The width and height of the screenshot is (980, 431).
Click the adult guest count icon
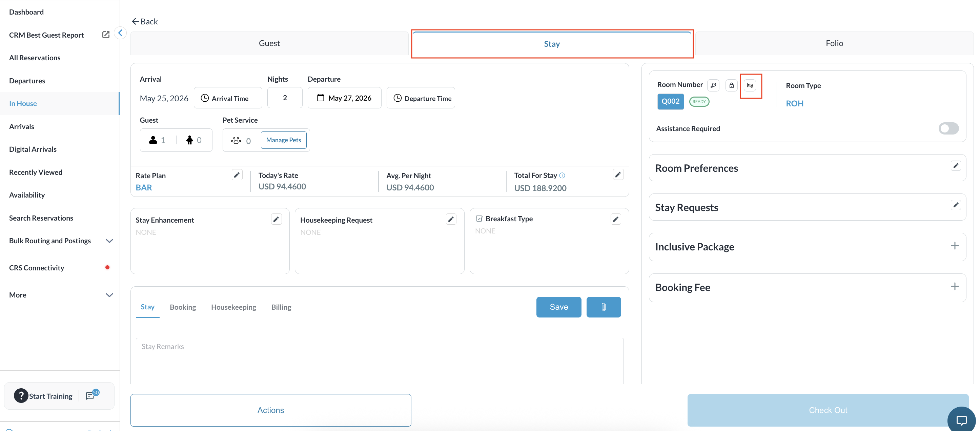tap(153, 140)
